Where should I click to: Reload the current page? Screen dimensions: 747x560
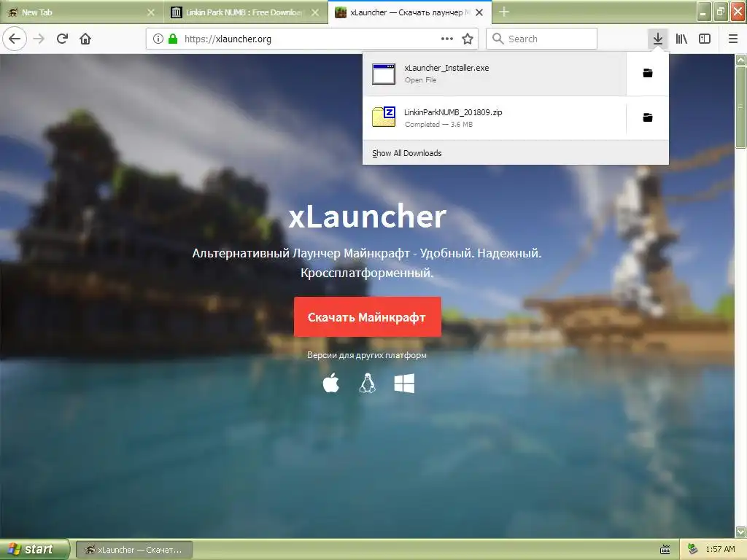[62, 39]
